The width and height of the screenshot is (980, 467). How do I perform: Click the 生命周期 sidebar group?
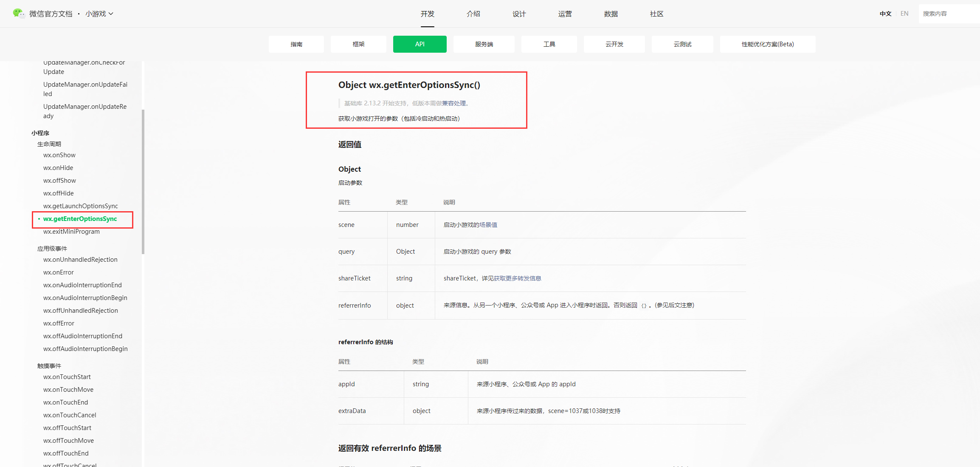pyautogui.click(x=49, y=144)
